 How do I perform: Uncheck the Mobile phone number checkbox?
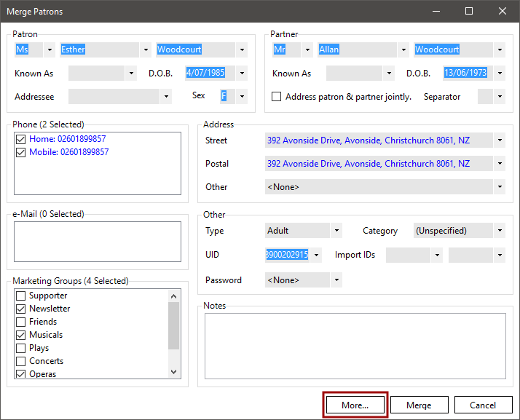20,152
